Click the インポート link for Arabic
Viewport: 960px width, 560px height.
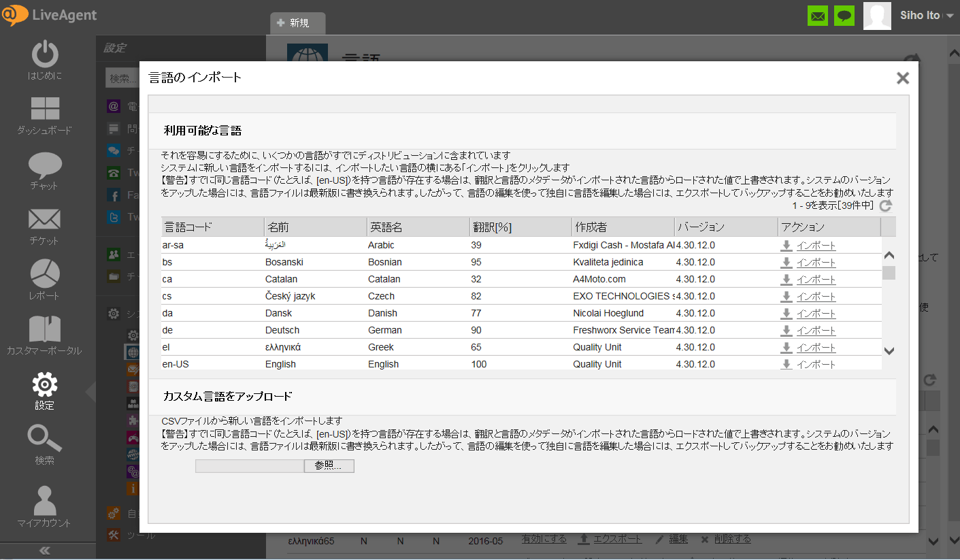816,246
